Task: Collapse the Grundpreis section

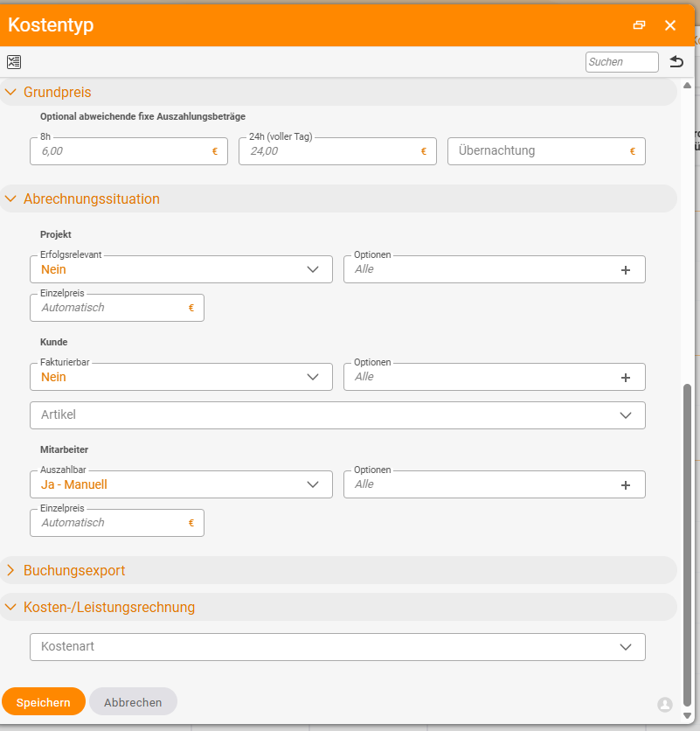Action: tap(10, 92)
